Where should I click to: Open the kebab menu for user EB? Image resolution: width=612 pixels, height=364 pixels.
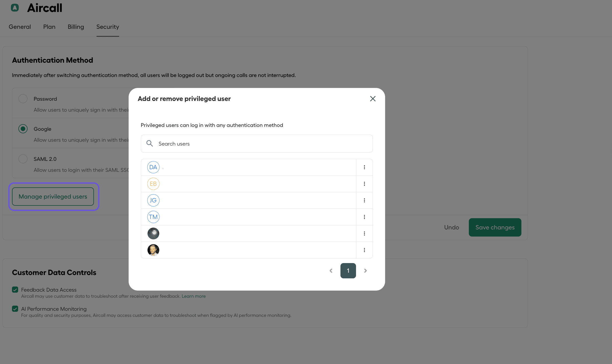364,184
